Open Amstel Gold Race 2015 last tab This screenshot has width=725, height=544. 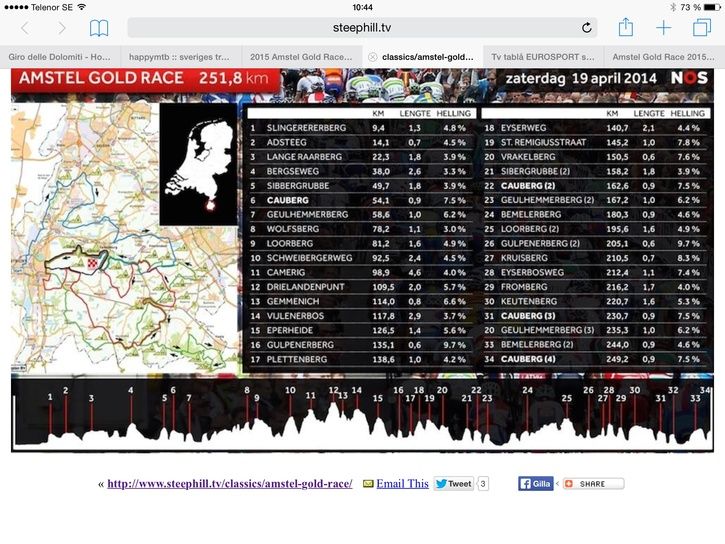click(x=664, y=57)
